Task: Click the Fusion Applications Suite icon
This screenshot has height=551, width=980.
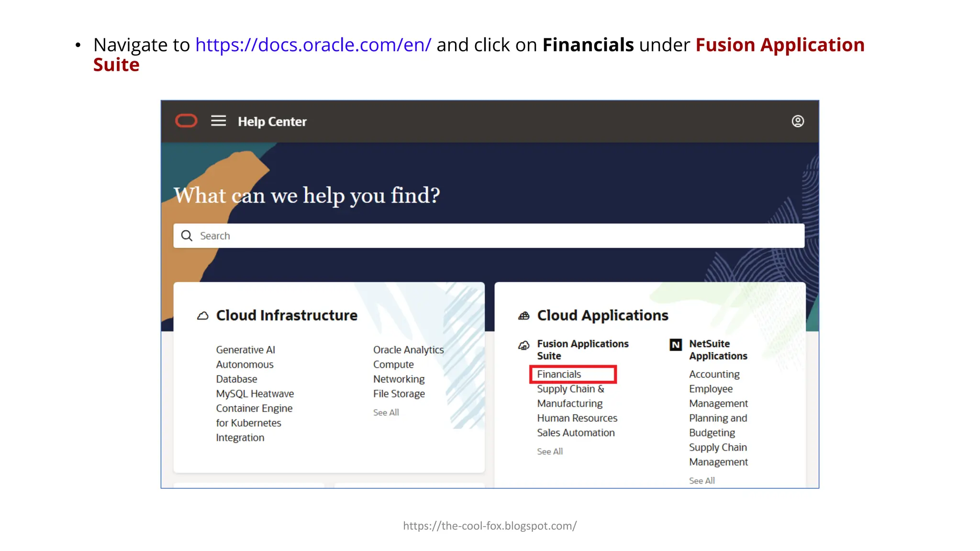Action: 524,345
